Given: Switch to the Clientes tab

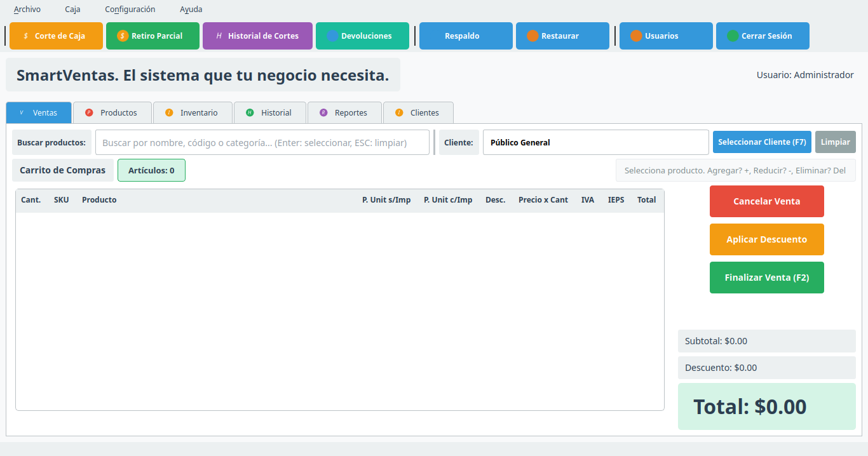Looking at the screenshot, I should 418,112.
